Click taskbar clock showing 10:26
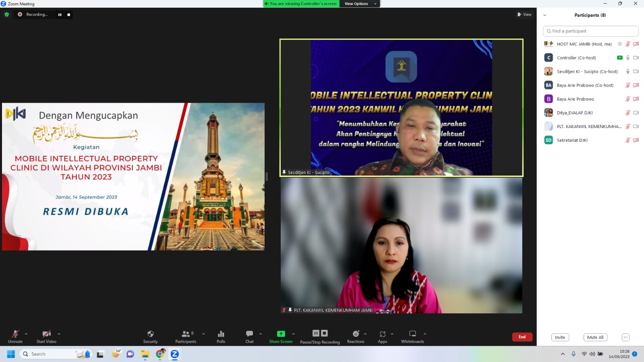 pos(619,354)
